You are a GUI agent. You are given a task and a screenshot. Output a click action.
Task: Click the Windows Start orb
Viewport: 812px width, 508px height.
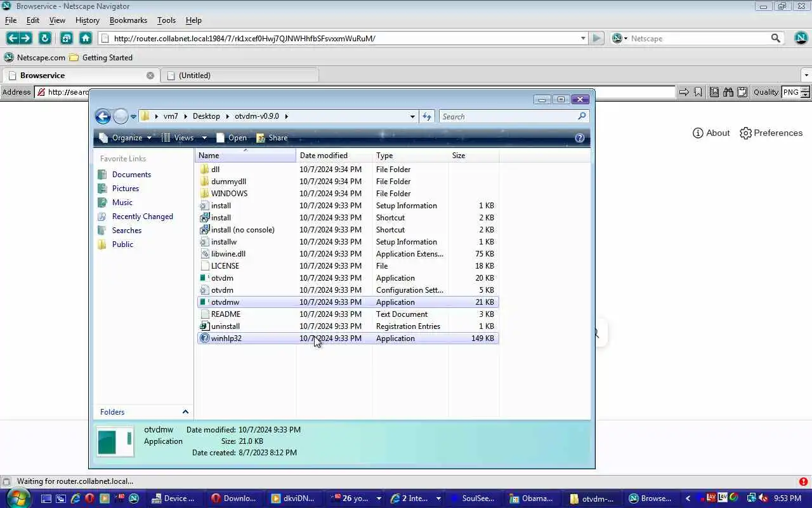point(18,498)
